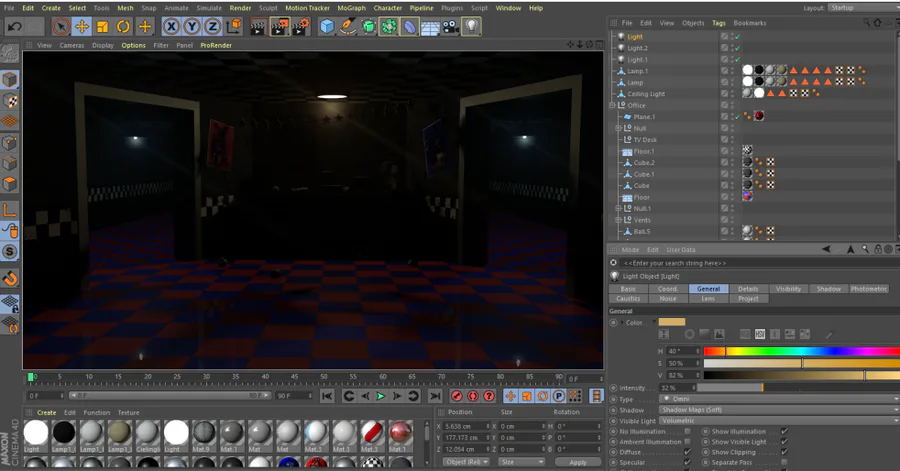Toggle the Ambient Illumination checkbox

point(688,442)
